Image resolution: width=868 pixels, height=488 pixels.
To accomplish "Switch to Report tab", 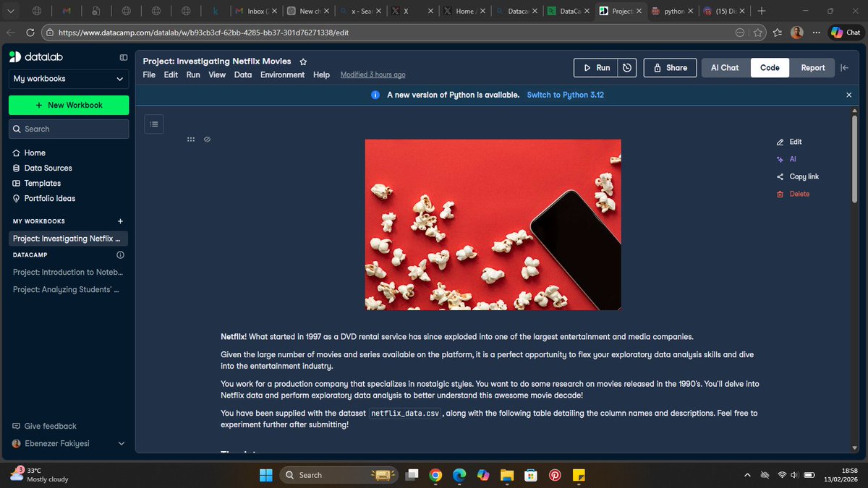I will click(x=812, y=67).
